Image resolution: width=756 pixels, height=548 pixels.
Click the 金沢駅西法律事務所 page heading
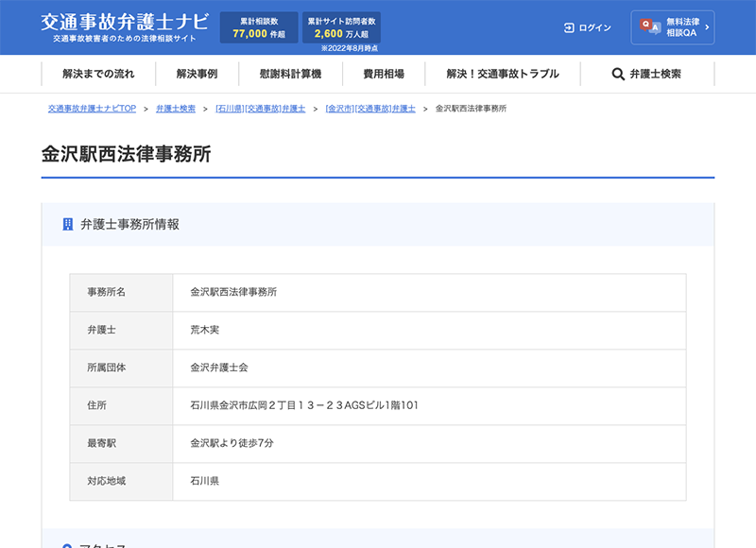tap(126, 154)
